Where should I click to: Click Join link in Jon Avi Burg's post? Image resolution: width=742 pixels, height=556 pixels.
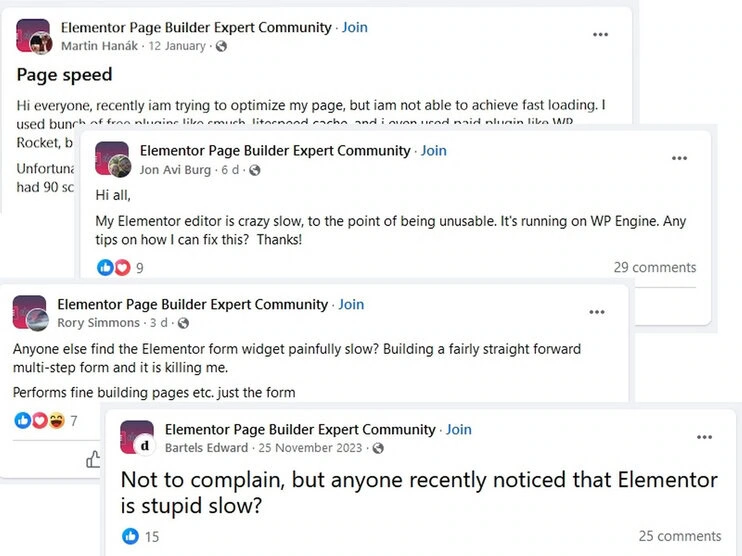pyautogui.click(x=433, y=150)
